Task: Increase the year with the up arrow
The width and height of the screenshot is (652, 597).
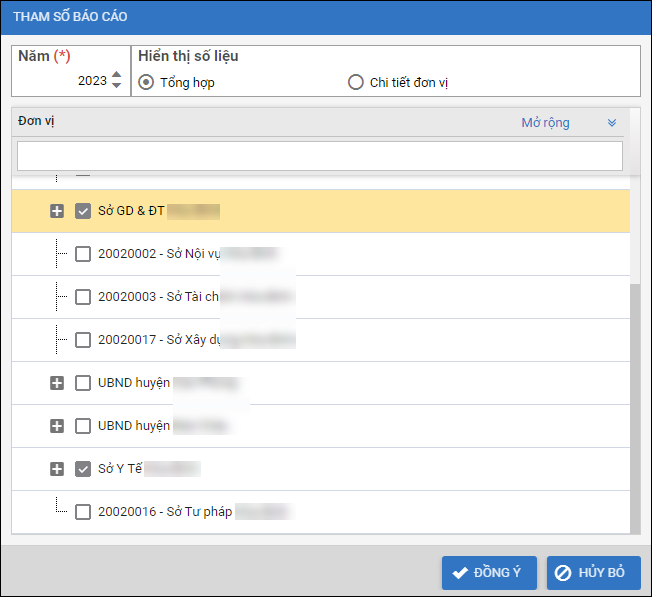Action: (117, 75)
